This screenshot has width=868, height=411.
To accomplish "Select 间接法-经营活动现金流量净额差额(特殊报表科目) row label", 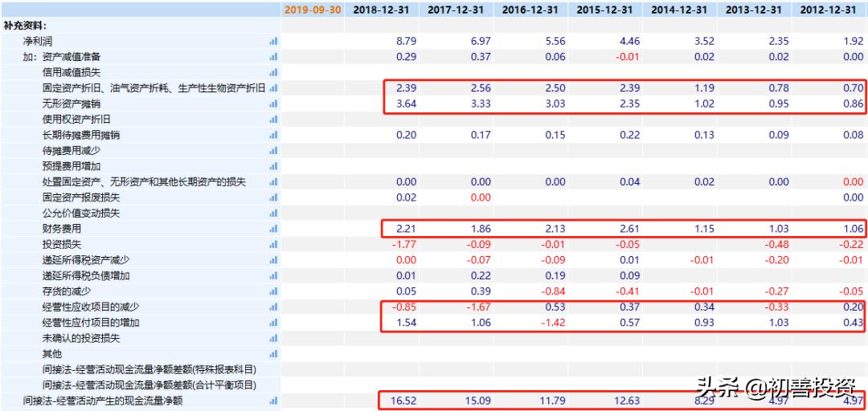I will [x=149, y=369].
